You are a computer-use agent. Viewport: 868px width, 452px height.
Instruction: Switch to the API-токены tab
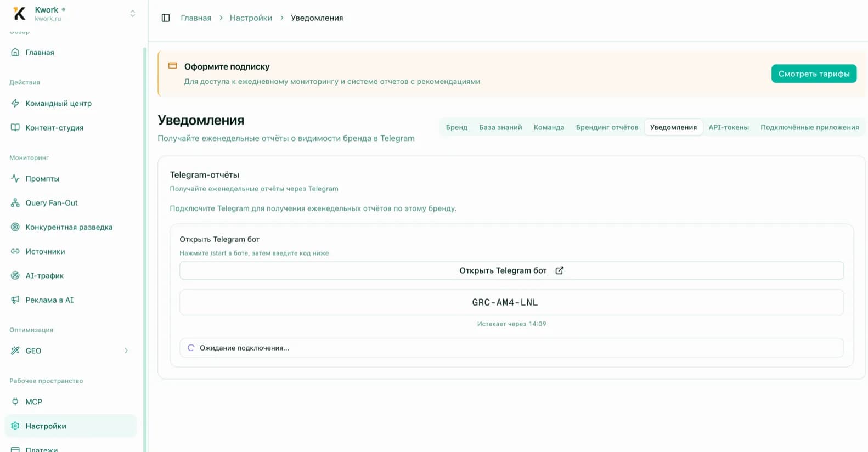(x=729, y=127)
